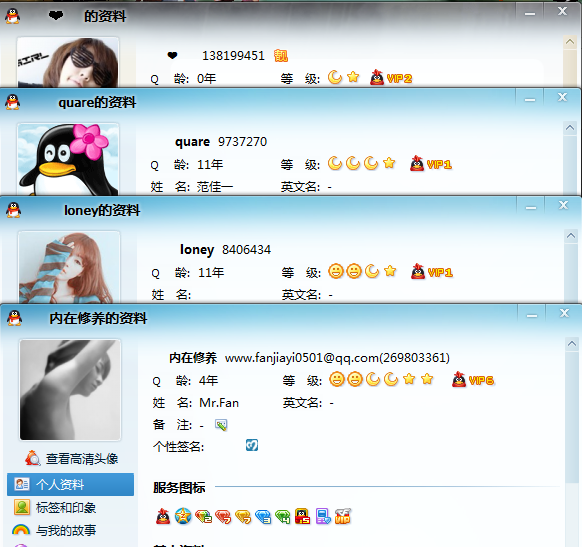Edit the remark with the pencil icon
This screenshot has width=582, height=547.
[221, 425]
